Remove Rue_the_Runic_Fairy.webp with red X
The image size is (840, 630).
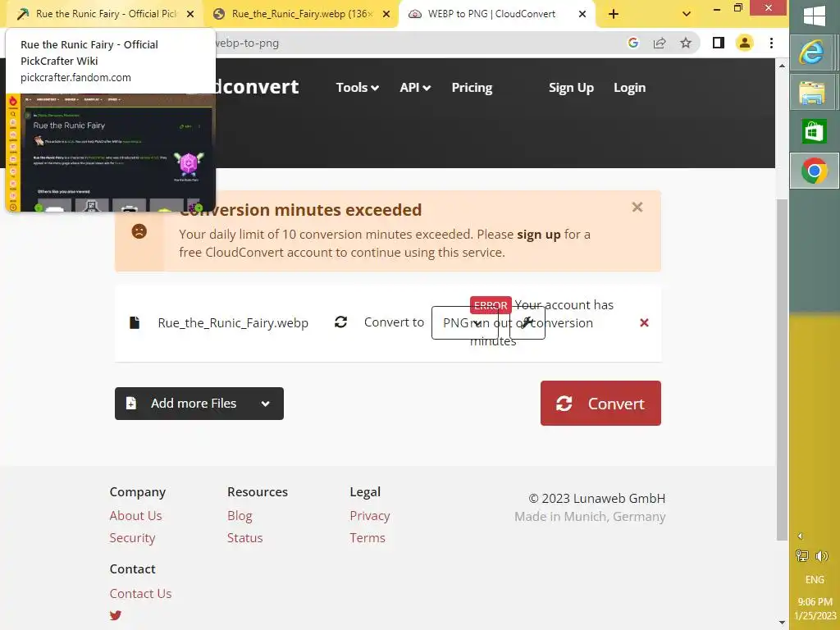644,322
